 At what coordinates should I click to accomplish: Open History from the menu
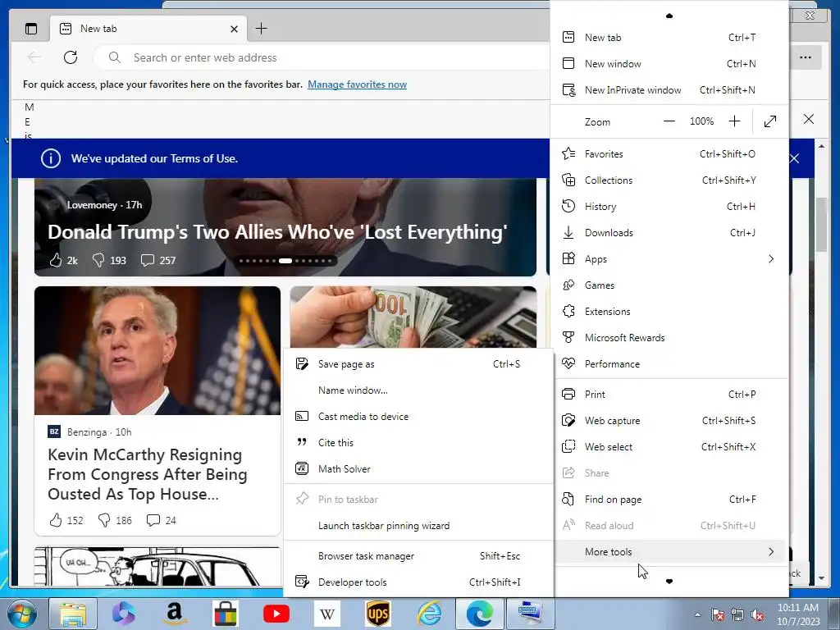coord(669,206)
